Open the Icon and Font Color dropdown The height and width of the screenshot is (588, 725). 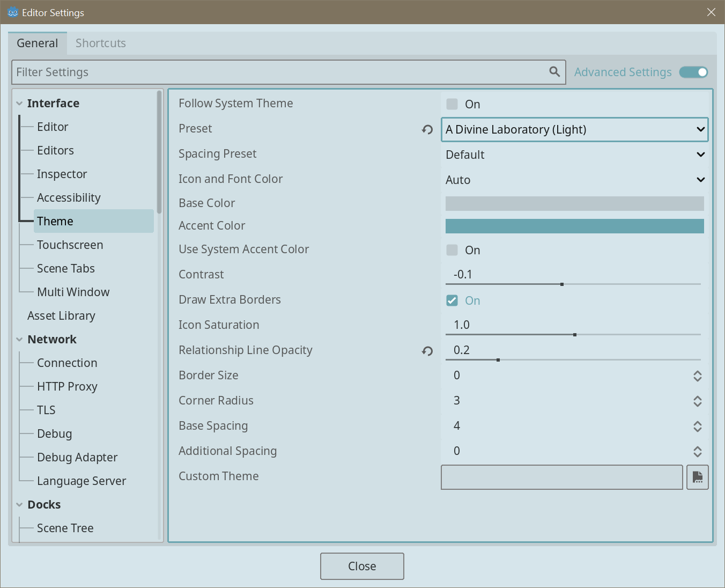[x=574, y=180]
